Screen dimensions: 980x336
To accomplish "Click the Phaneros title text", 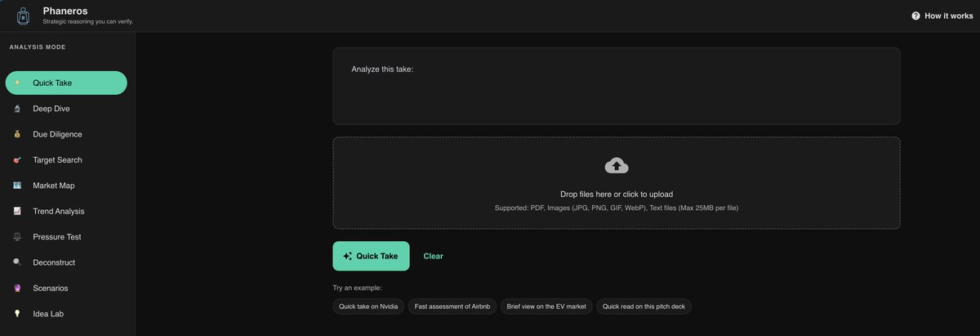I will pyautogui.click(x=65, y=11).
